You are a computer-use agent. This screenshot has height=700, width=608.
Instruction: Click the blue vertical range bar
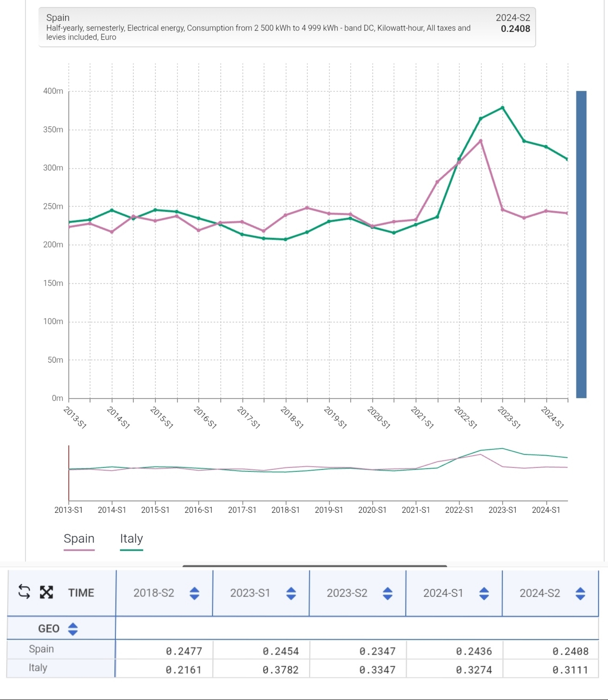coord(581,244)
